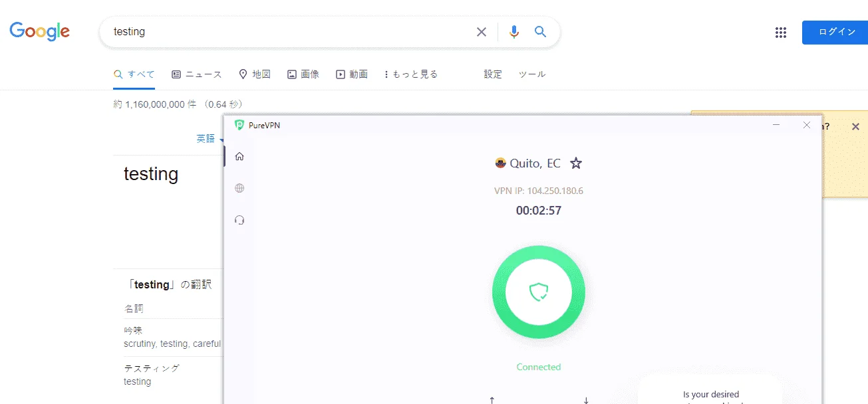
Task: Click the ログイン sign-in button
Action: pos(837,33)
